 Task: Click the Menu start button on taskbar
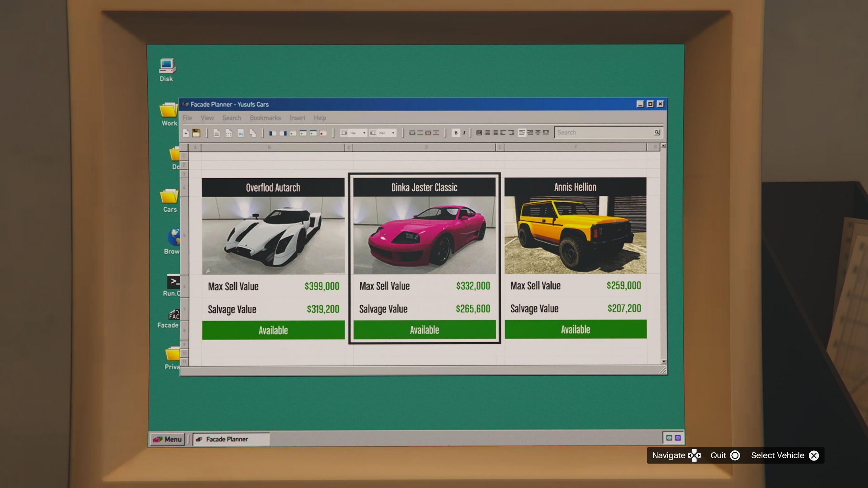tap(167, 439)
